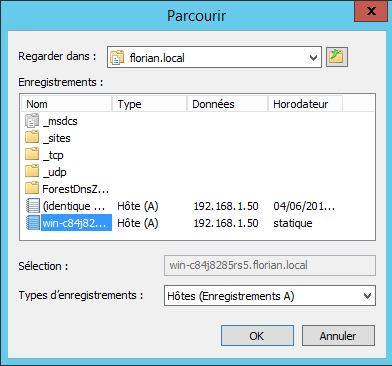Viewport: 392px width, 366px height.
Task: Sort records by the Type column header
Action: coord(149,104)
